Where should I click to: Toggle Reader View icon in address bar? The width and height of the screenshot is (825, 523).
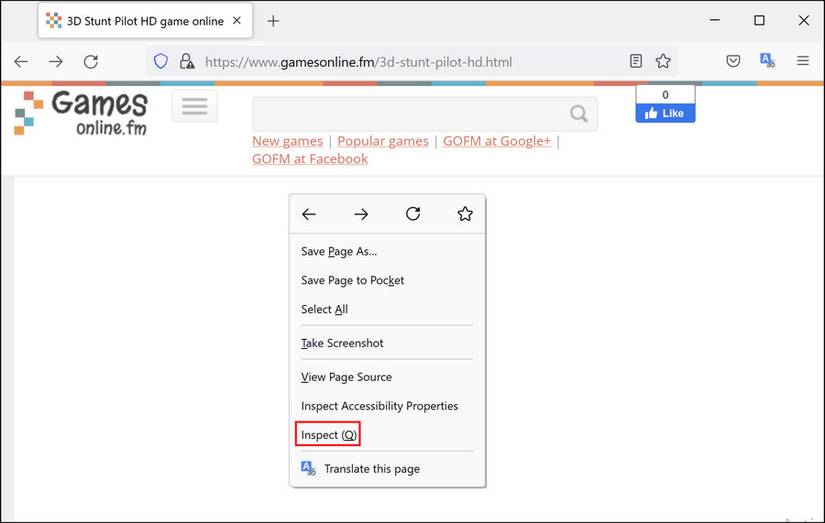pyautogui.click(x=636, y=61)
